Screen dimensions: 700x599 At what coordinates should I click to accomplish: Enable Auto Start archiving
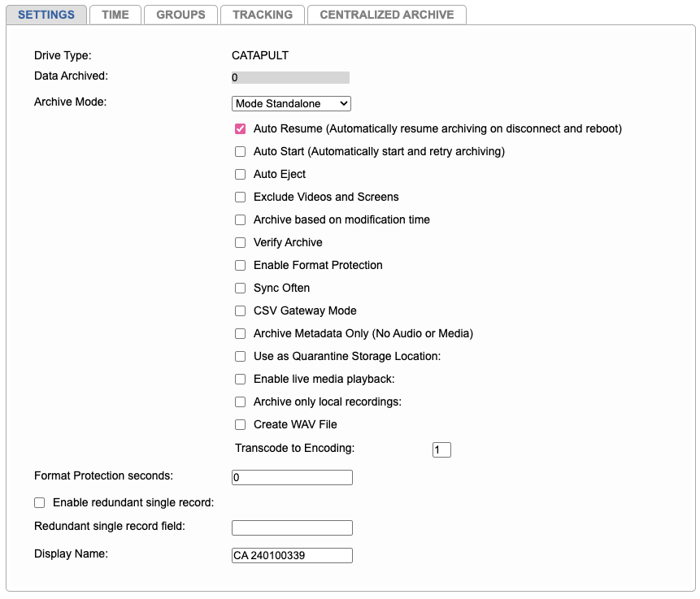point(240,151)
